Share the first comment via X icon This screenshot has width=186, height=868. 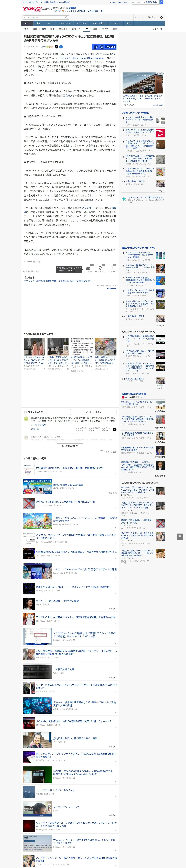(114, 430)
